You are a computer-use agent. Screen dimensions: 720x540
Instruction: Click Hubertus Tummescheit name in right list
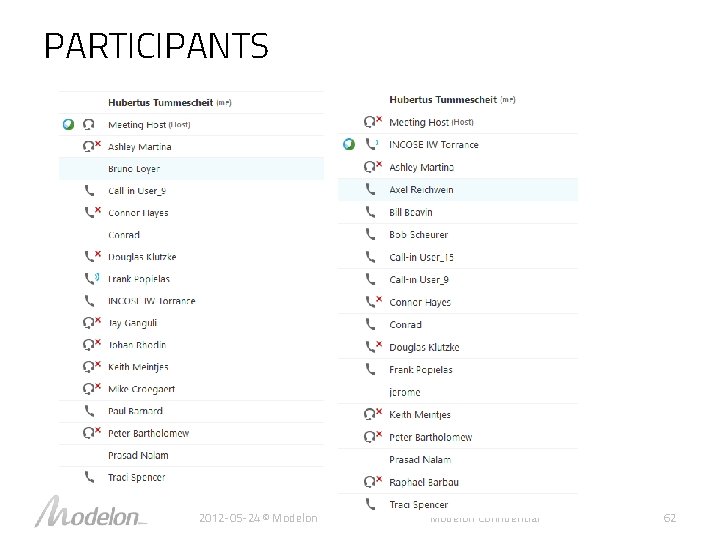[442, 99]
